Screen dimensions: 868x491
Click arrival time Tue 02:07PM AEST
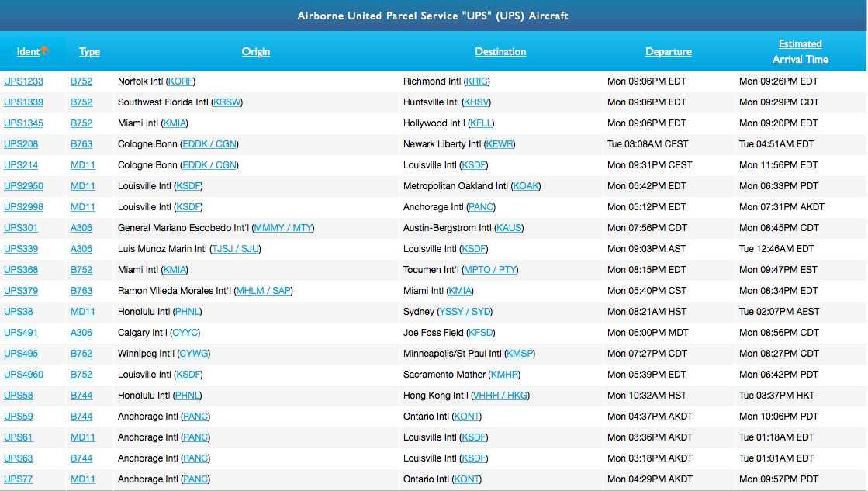[780, 312]
